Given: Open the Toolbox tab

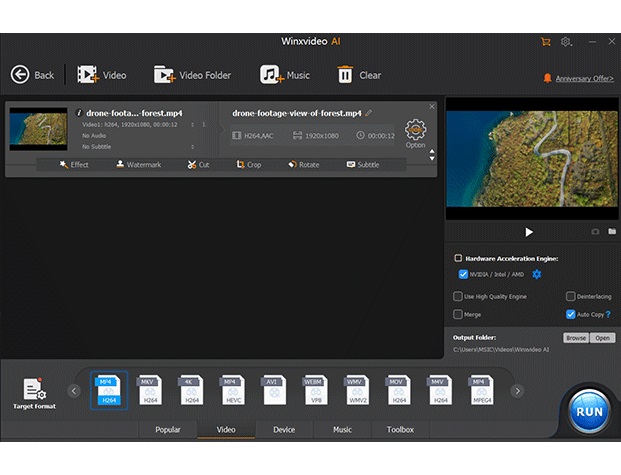Looking at the screenshot, I should (400, 430).
